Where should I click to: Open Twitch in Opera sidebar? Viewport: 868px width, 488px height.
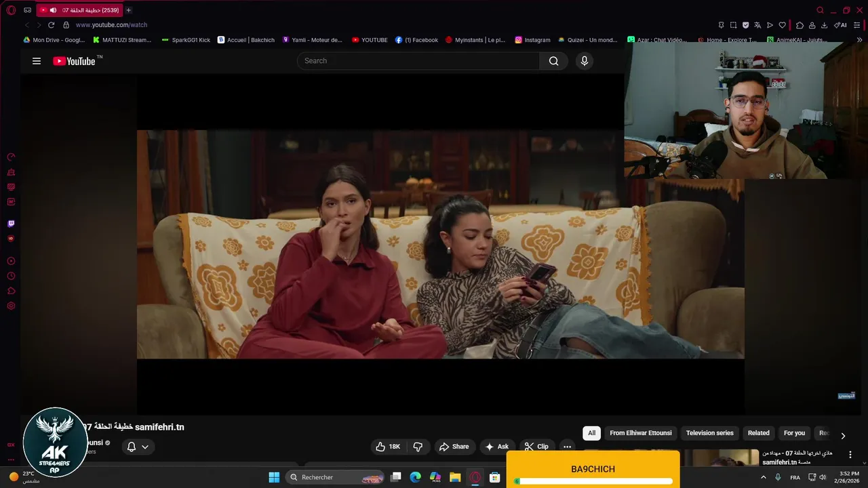point(11,224)
